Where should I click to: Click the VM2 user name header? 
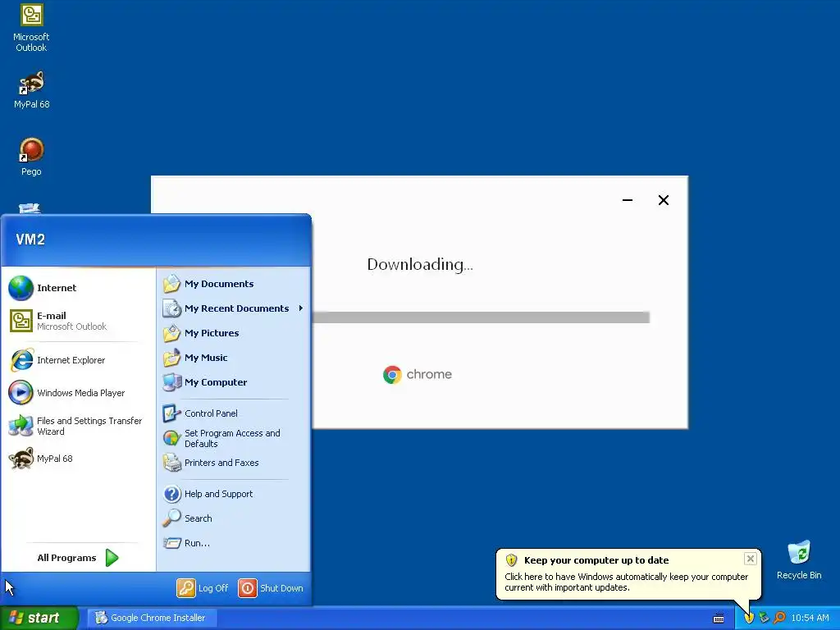pyautogui.click(x=30, y=240)
